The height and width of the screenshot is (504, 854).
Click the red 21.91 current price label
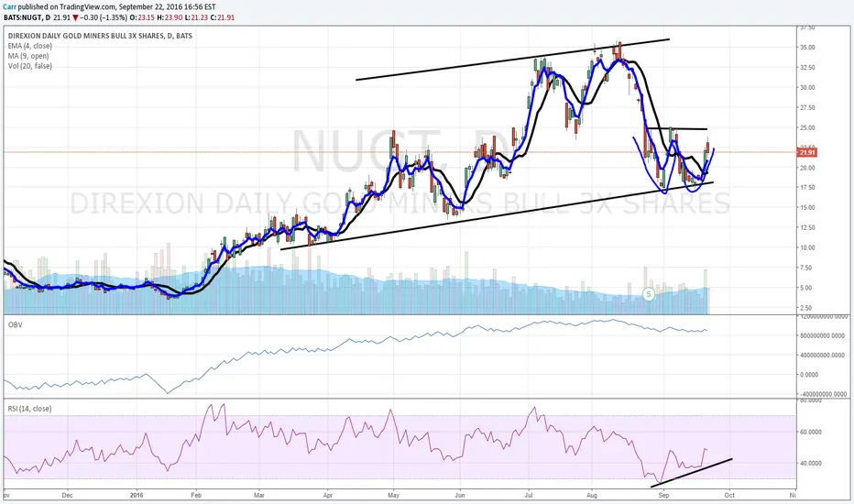click(x=807, y=152)
